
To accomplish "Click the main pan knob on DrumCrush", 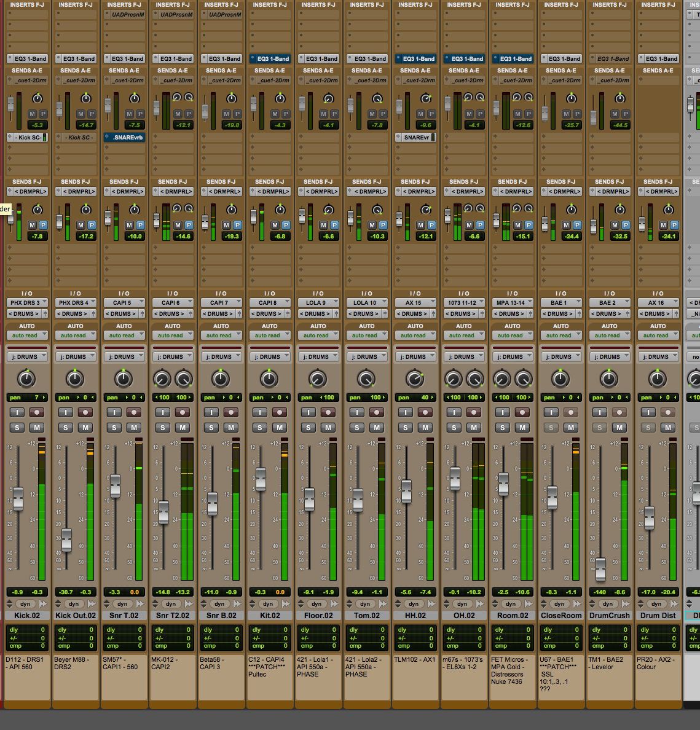I will point(609,379).
